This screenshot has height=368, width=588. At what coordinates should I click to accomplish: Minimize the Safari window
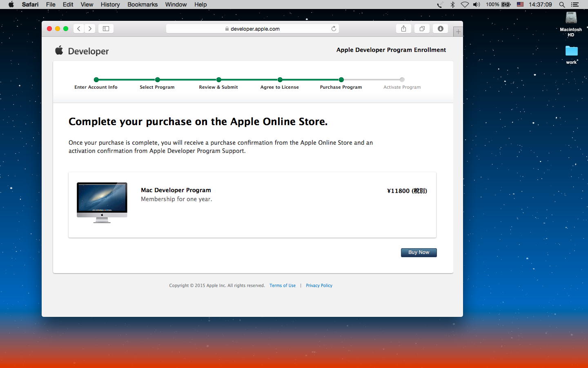58,29
